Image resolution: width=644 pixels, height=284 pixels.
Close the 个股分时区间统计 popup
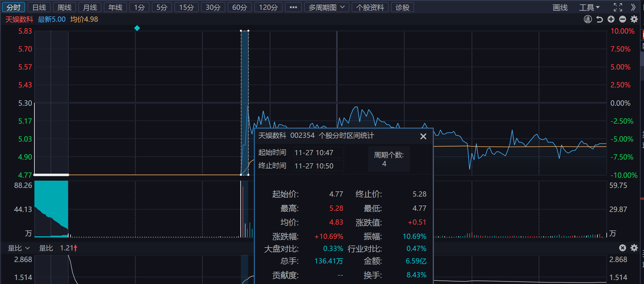coord(423,136)
